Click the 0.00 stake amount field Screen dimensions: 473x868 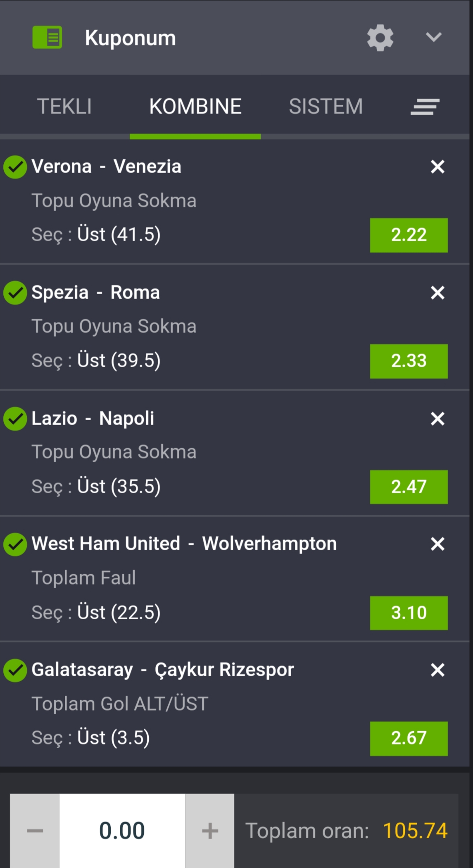pos(122,830)
